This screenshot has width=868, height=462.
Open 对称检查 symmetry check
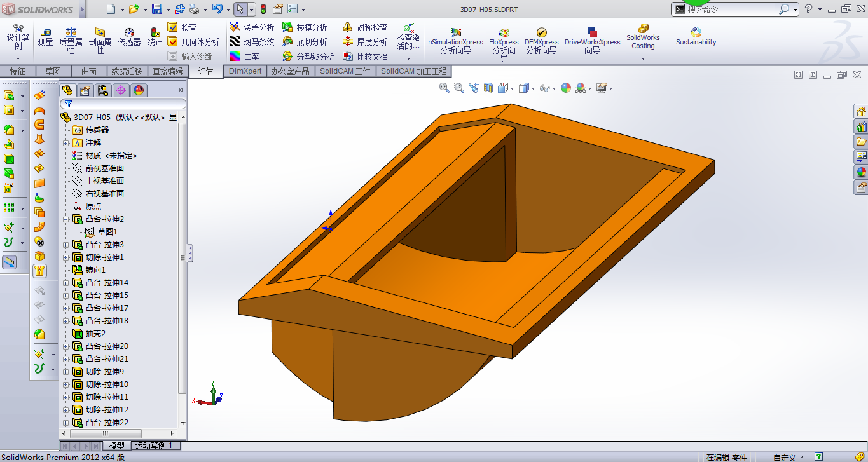point(365,27)
